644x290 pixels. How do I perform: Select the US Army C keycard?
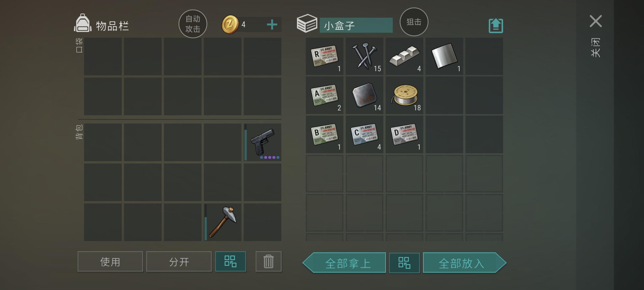click(x=364, y=135)
